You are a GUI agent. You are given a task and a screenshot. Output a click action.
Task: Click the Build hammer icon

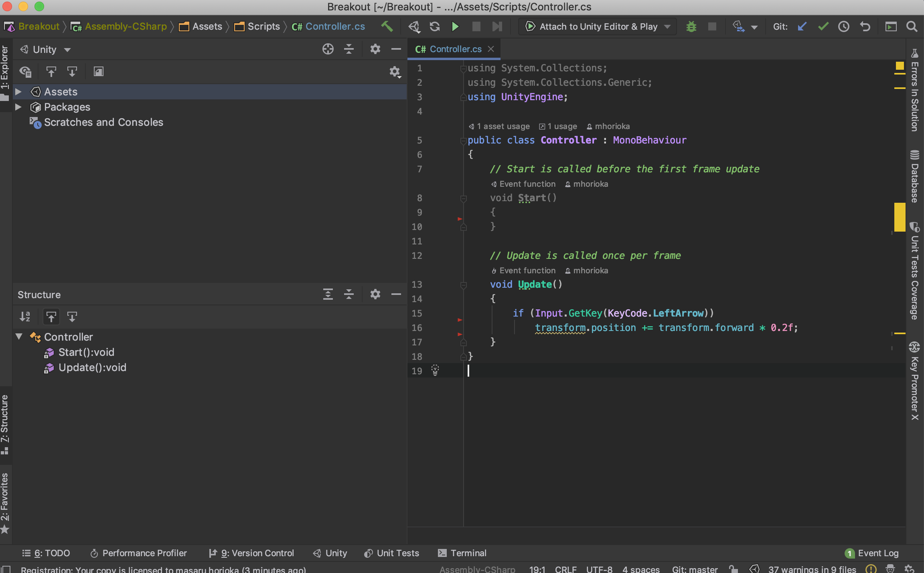coord(387,26)
